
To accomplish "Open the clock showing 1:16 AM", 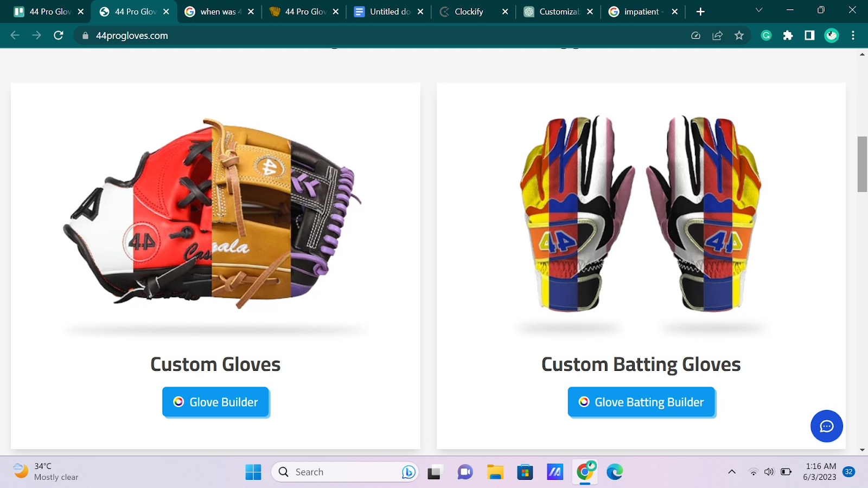I will (x=820, y=472).
